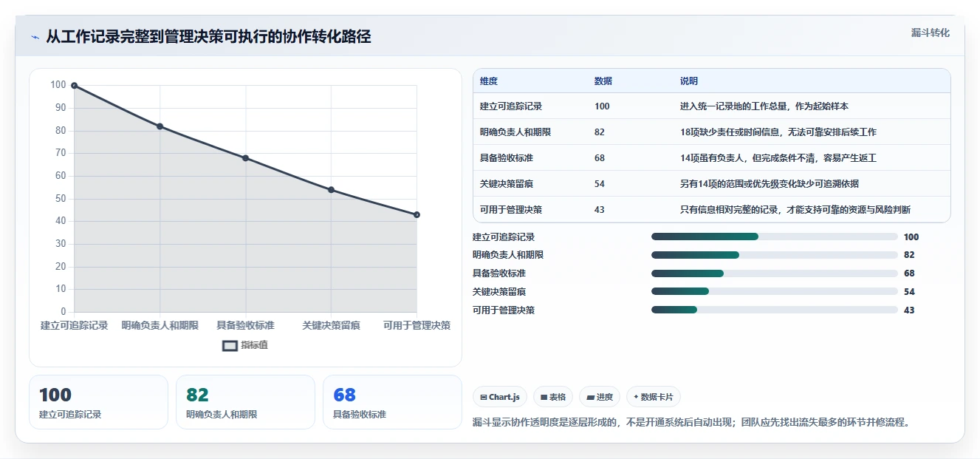Click the progress value 43 beside its bar
The width and height of the screenshot is (980, 459).
pyautogui.click(x=909, y=310)
